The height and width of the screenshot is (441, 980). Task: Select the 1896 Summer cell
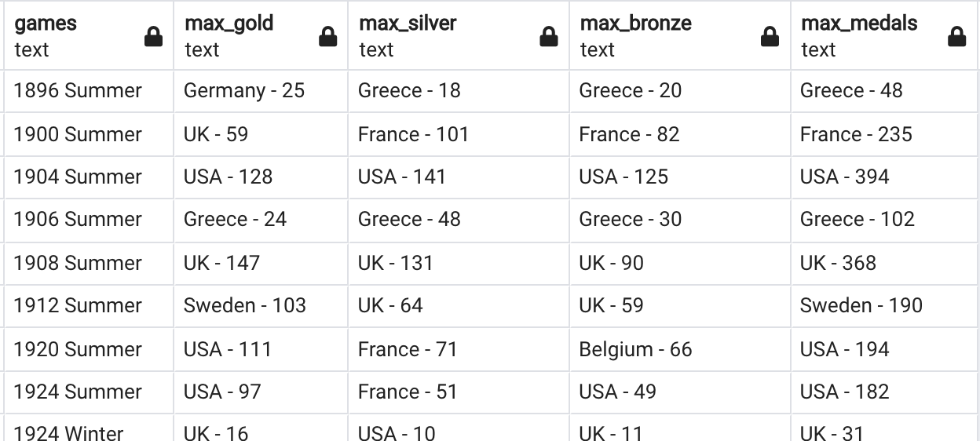click(87, 91)
